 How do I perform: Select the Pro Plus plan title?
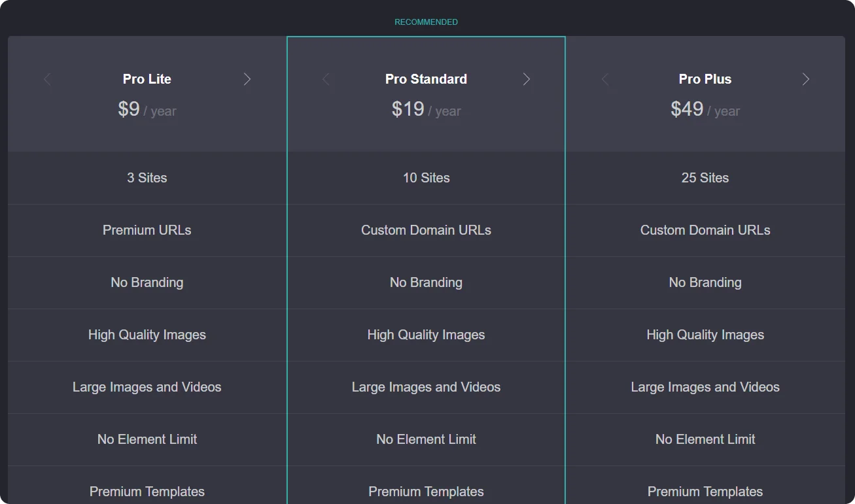[x=705, y=79]
